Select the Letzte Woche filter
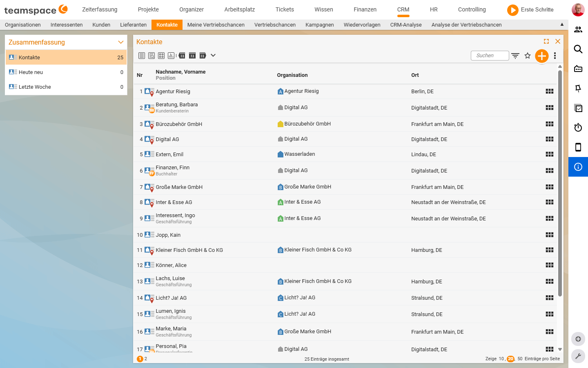This screenshot has height=368, width=588. click(x=66, y=87)
